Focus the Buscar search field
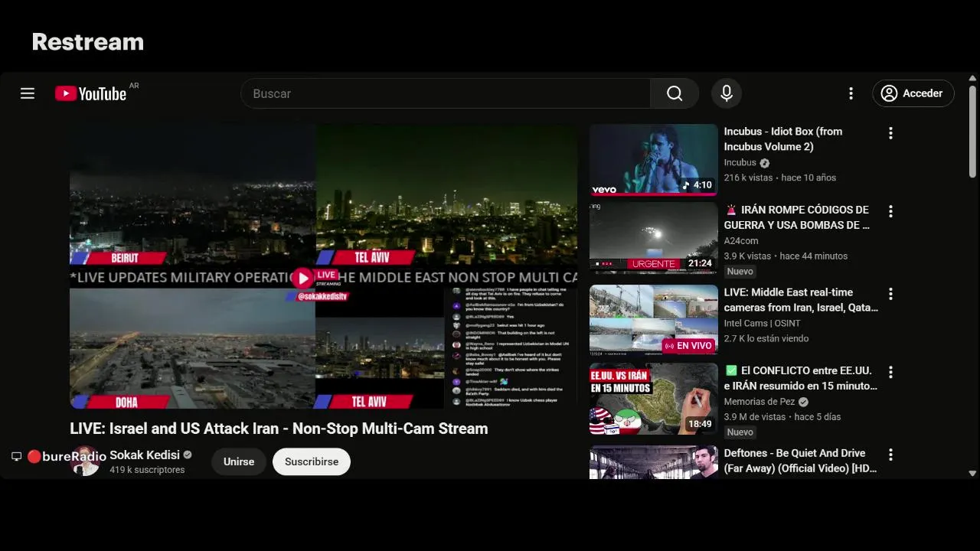The width and height of the screenshot is (980, 551). coord(446,93)
